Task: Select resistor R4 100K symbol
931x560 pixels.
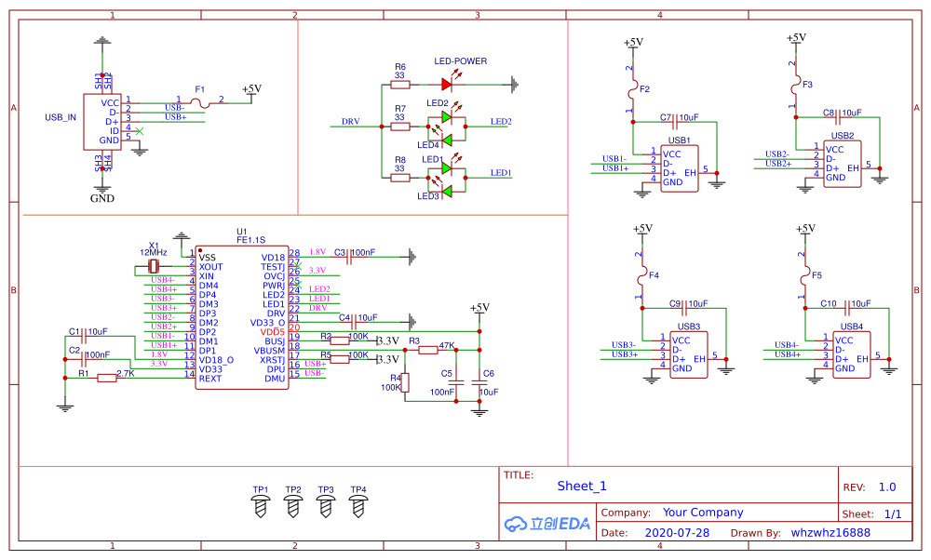Action: (406, 382)
